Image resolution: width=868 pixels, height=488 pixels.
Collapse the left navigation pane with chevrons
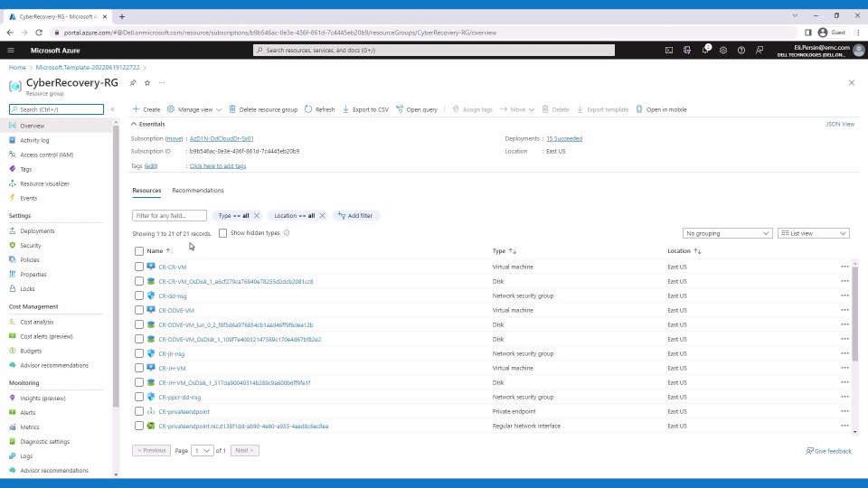[x=112, y=109]
